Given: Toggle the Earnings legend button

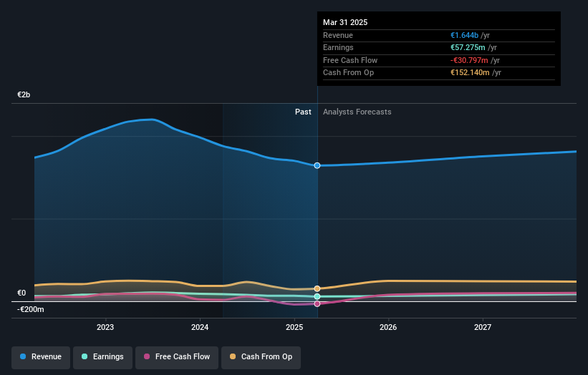Looking at the screenshot, I should [x=102, y=357].
